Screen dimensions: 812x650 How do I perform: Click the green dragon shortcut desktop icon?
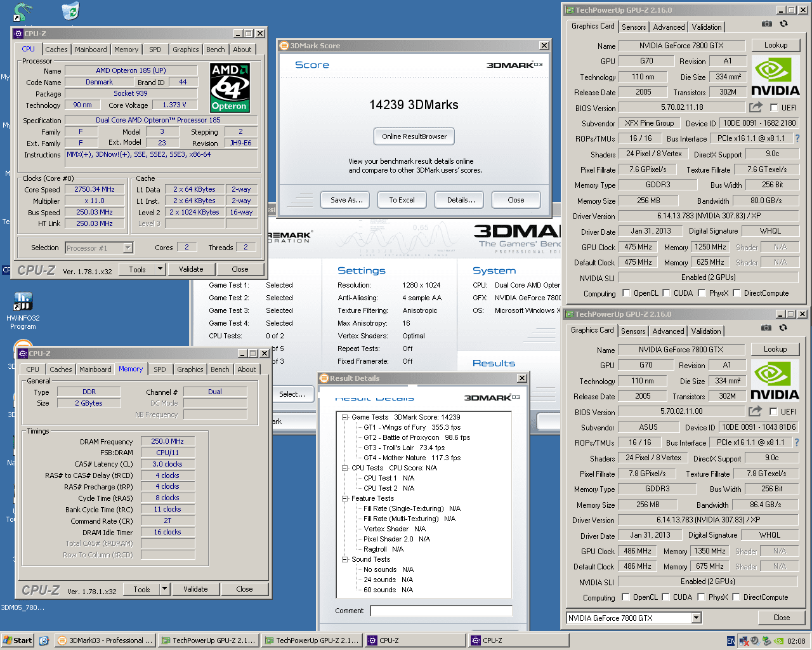23,11
